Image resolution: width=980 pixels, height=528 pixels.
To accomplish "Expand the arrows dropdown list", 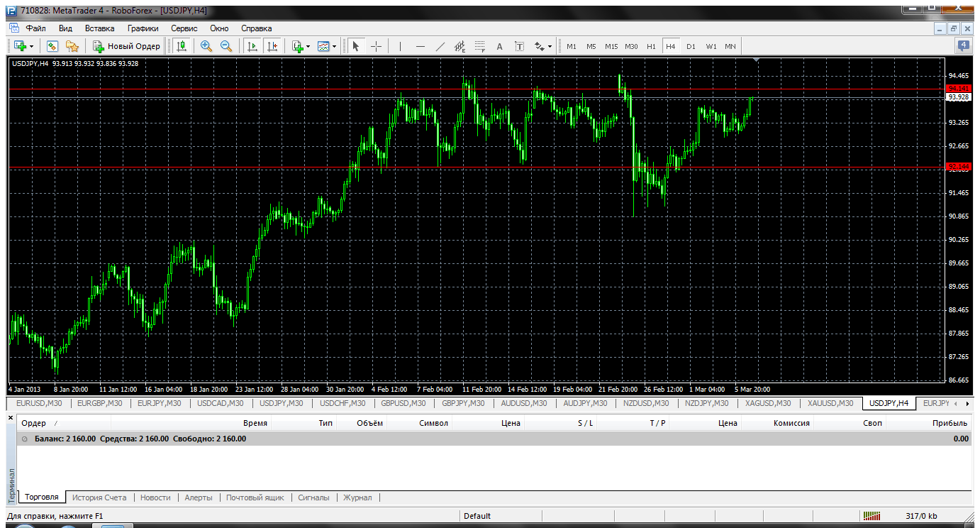I will tap(550, 46).
